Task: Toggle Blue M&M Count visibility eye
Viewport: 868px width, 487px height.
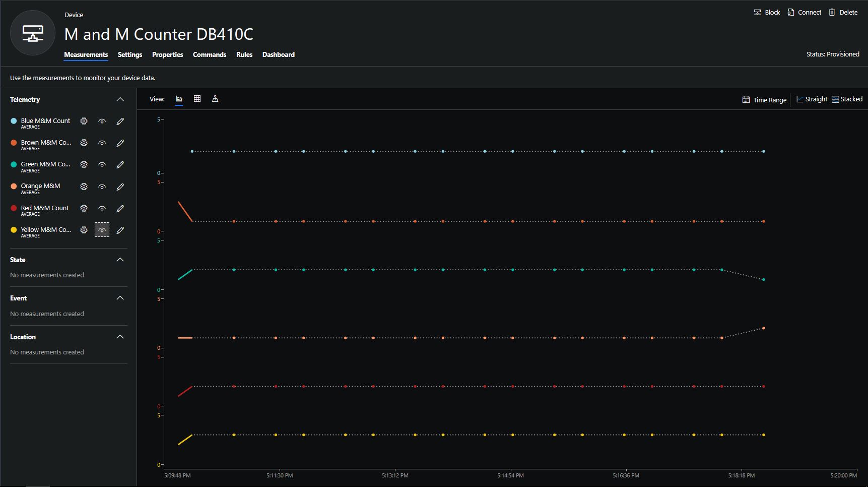Action: click(102, 121)
